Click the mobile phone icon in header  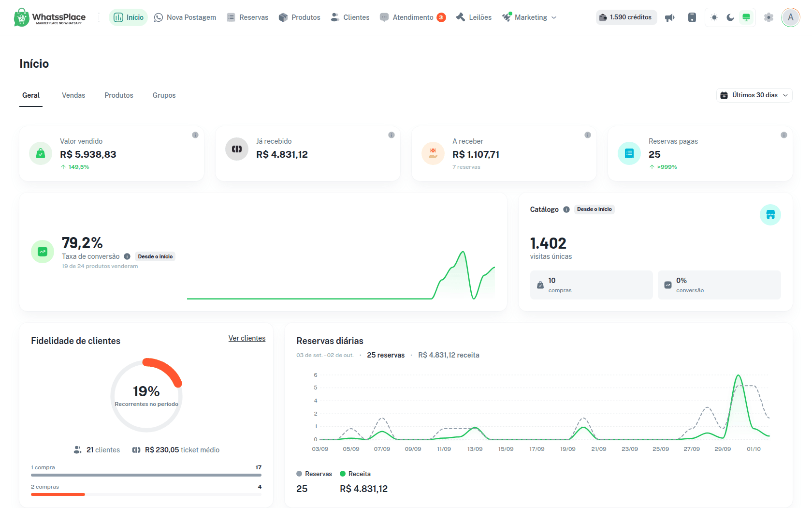692,17
